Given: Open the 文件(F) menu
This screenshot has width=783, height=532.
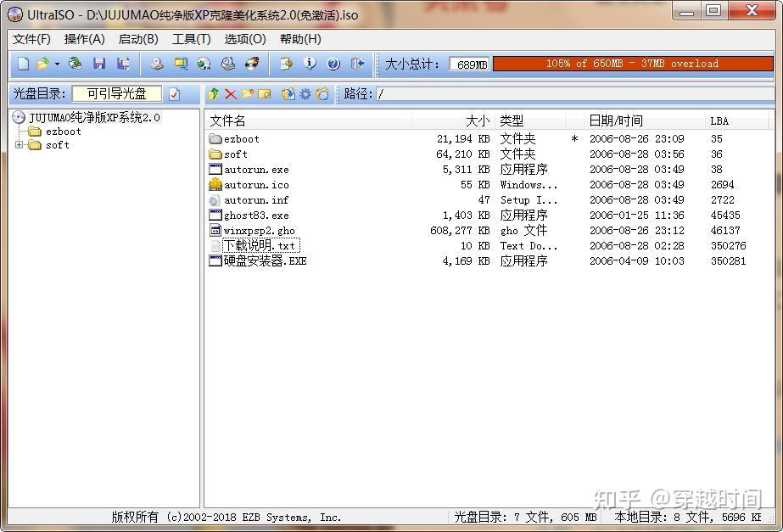Looking at the screenshot, I should tap(31, 39).
